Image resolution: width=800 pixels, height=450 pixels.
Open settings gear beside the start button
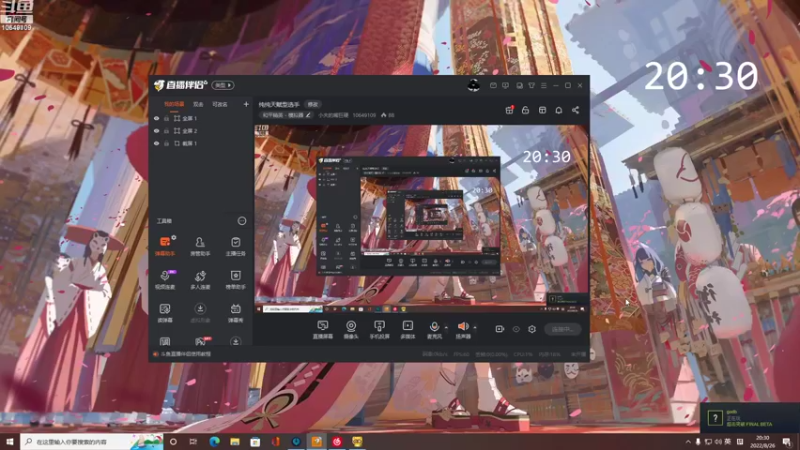tap(532, 329)
